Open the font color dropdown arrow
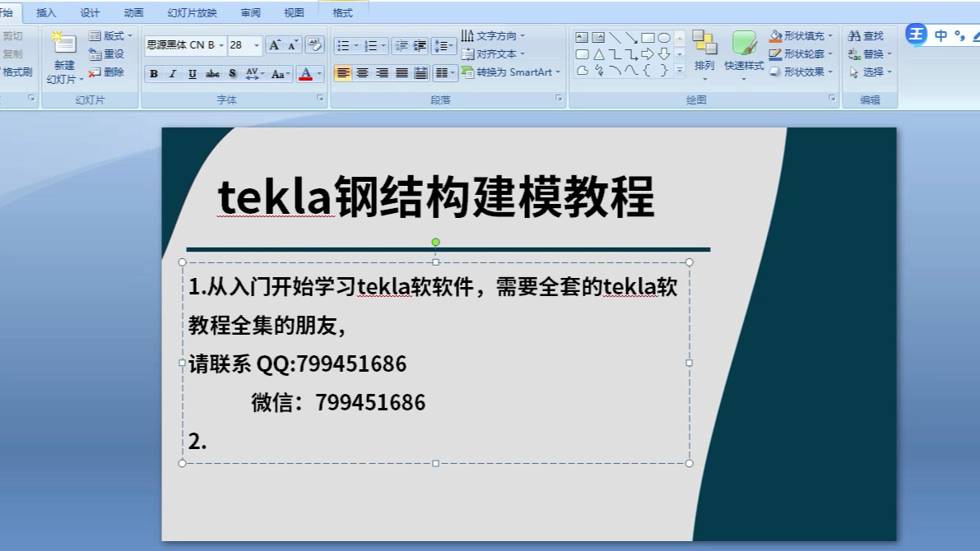Screen dimensions: 980x551 click(319, 74)
